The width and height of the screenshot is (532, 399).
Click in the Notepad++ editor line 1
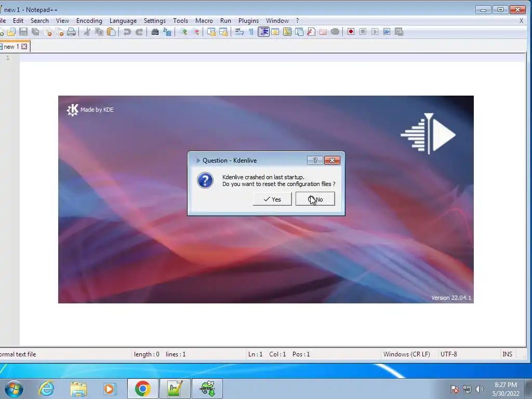point(272,58)
